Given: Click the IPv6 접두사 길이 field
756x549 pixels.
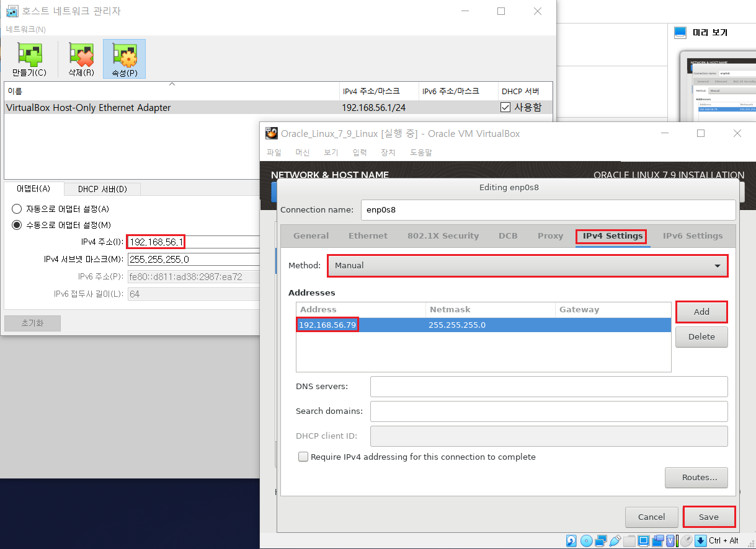Looking at the screenshot, I should point(193,294).
